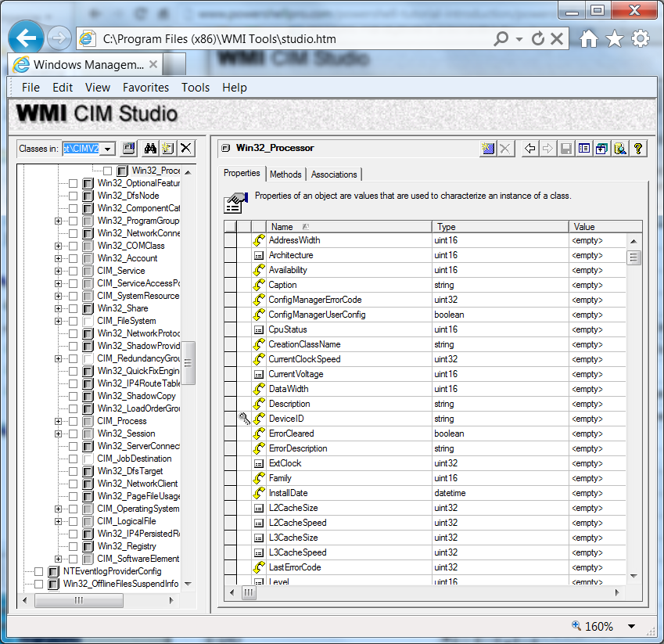Click the instances icon in right toolbar
The width and height of the screenshot is (664, 644).
tap(601, 149)
